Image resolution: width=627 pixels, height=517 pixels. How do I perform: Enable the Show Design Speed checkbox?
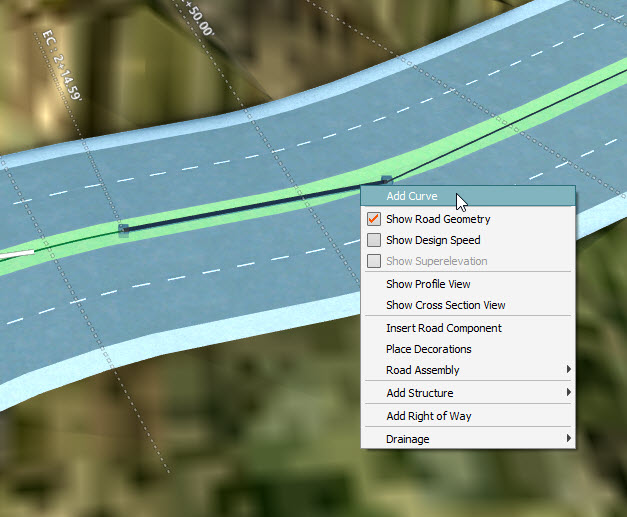374,240
